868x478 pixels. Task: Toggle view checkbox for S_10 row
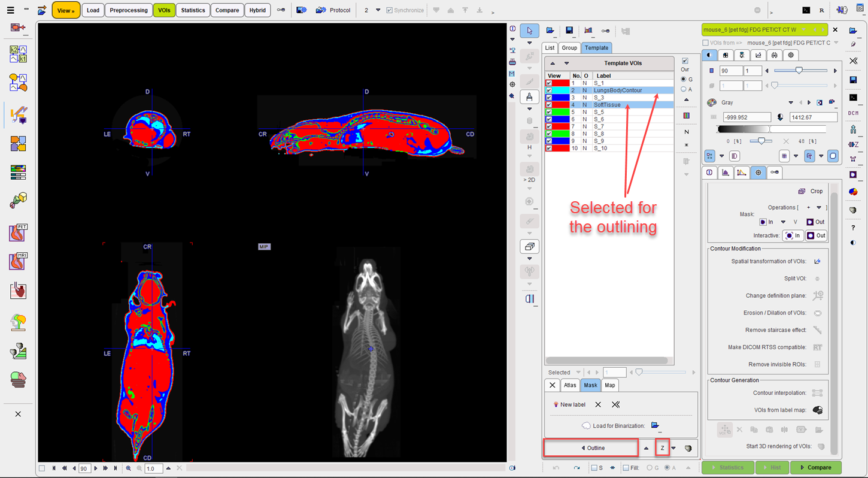pos(549,148)
